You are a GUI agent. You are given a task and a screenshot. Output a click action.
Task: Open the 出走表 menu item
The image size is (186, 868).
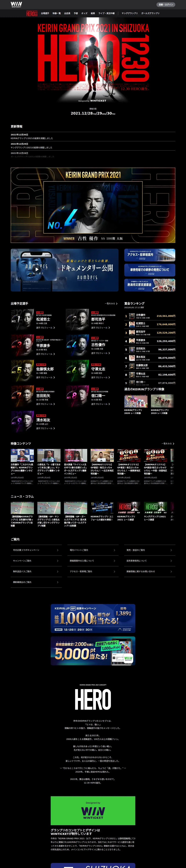click(67, 13)
